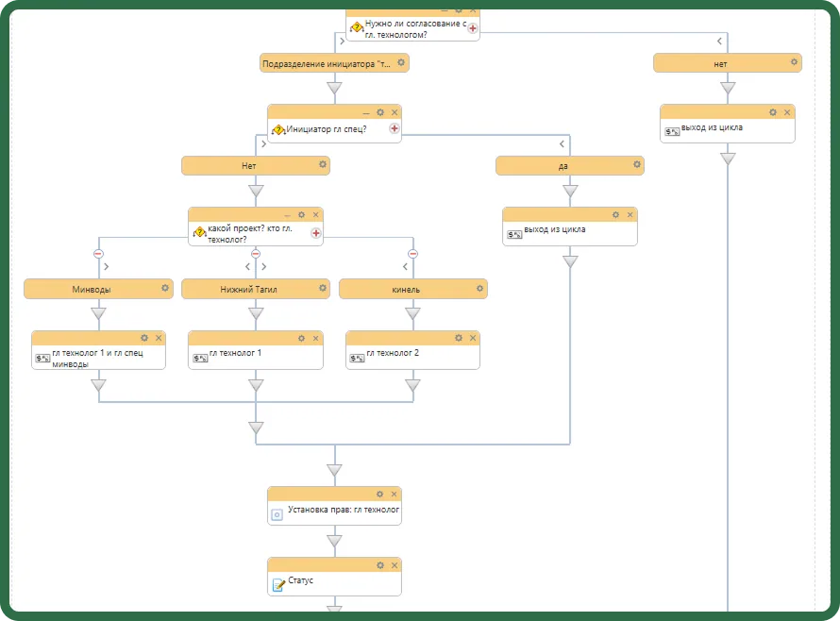Screen dimensions: 840x621
Task: Open gear of 'Нет' branch under Инициатор
Action: coord(323,164)
